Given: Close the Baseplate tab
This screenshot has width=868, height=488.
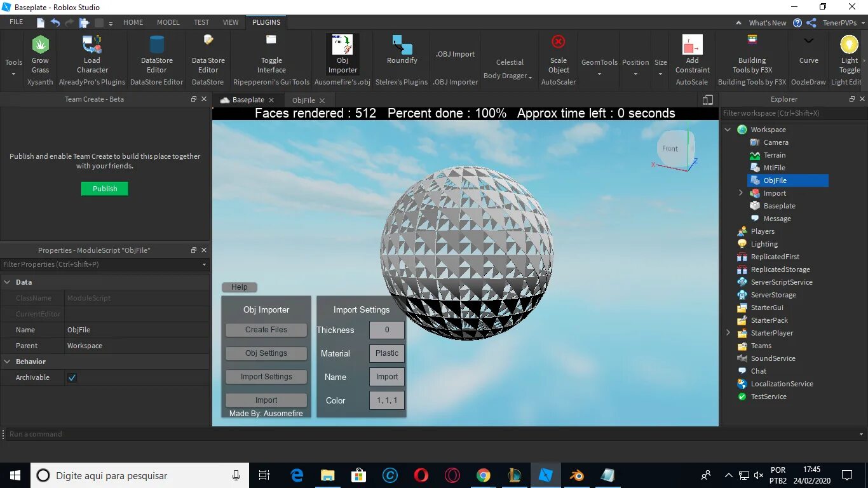Looking at the screenshot, I should click(271, 100).
